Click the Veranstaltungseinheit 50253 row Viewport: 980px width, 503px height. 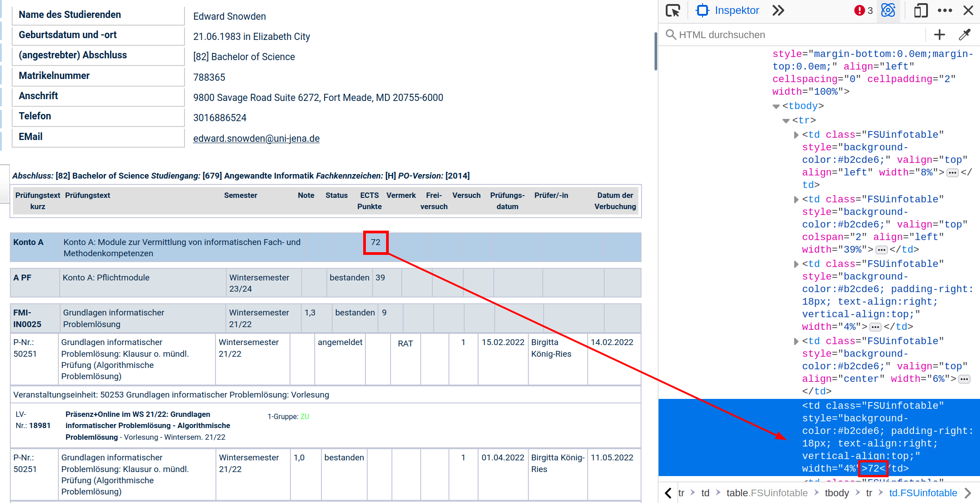coord(325,395)
